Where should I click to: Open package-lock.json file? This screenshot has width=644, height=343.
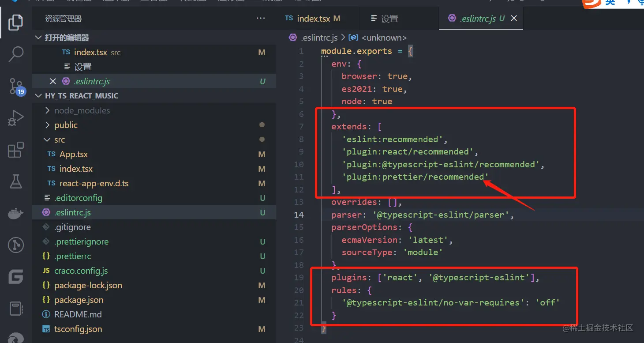point(154,285)
